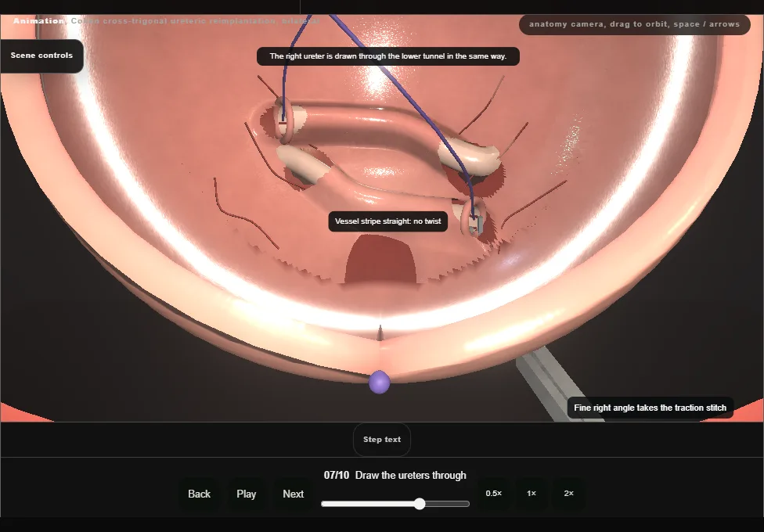
Task: Click the purple sphere marker on bladder rim
Action: [x=379, y=382]
